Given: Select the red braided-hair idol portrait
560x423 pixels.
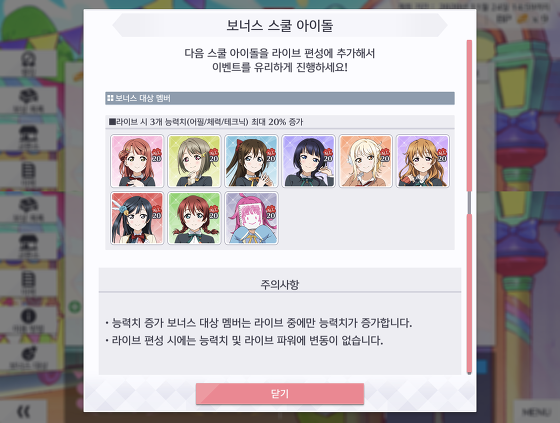Looking at the screenshot, I should click(194, 218).
